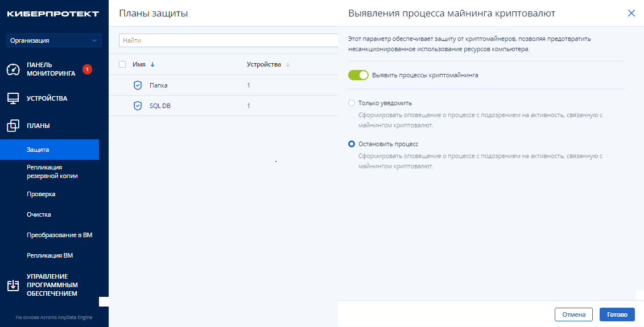Click the Найти search field
Screen dimensions: 644x327
point(228,40)
